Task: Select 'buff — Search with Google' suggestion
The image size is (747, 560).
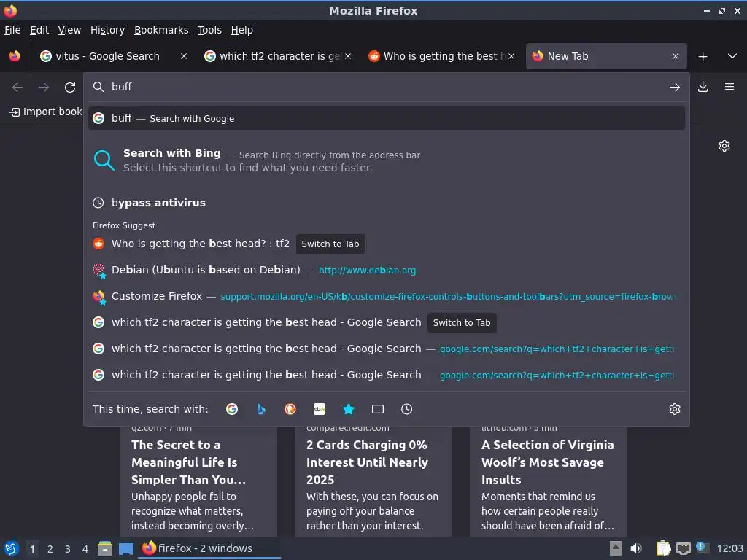Action: pyautogui.click(x=387, y=119)
